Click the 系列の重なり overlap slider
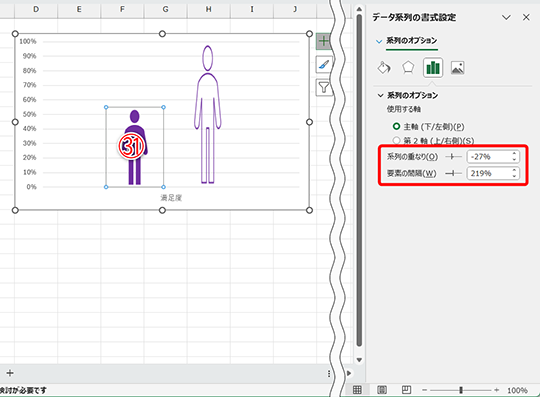The image size is (540, 397). pos(453,157)
